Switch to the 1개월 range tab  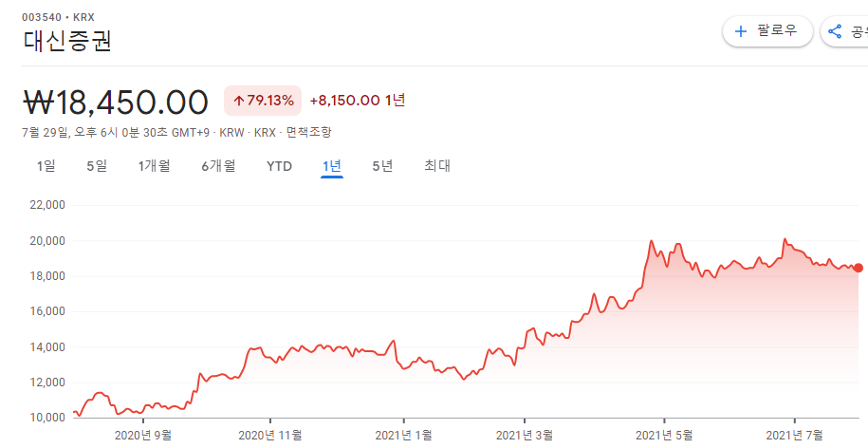[154, 165]
